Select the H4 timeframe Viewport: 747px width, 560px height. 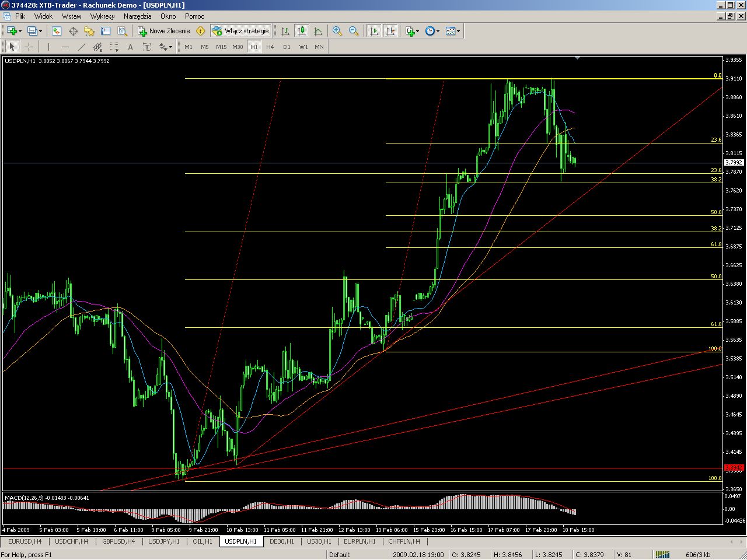click(270, 47)
